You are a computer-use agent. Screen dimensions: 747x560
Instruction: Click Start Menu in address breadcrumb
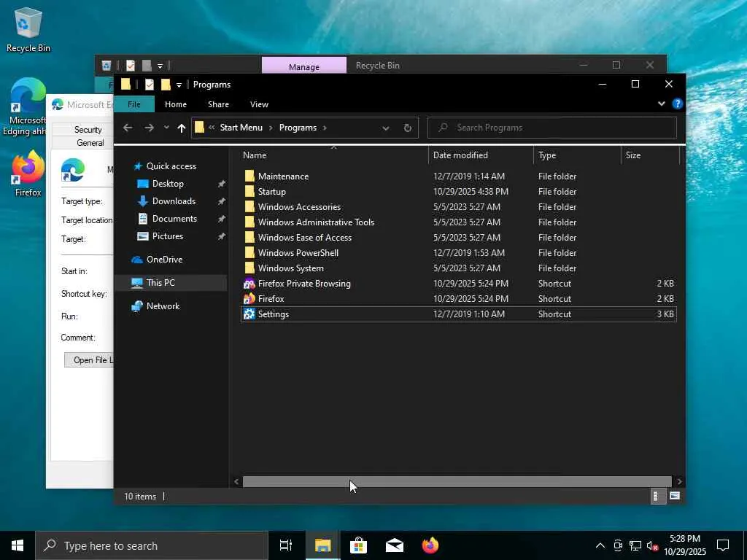241,128
